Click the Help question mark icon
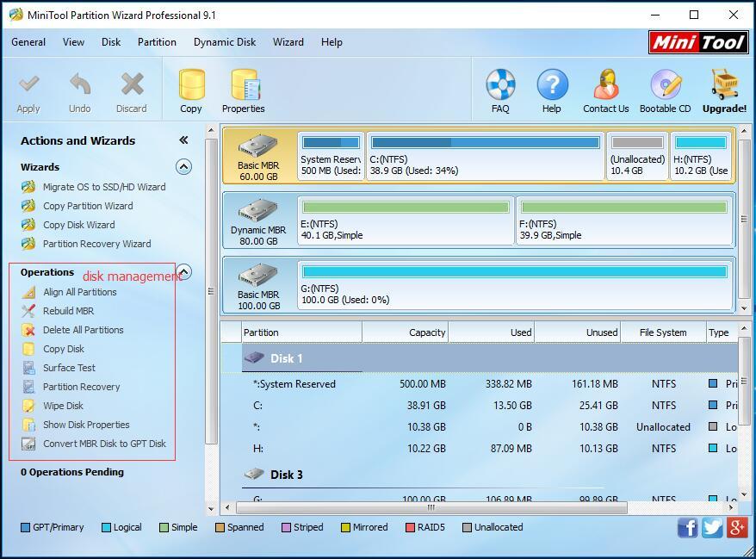 (x=552, y=84)
